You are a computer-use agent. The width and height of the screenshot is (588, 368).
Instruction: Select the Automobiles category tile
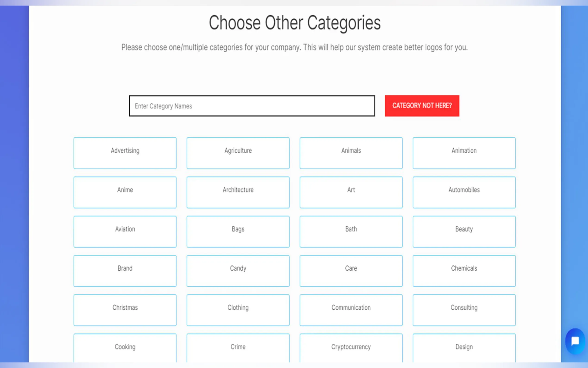tap(464, 192)
